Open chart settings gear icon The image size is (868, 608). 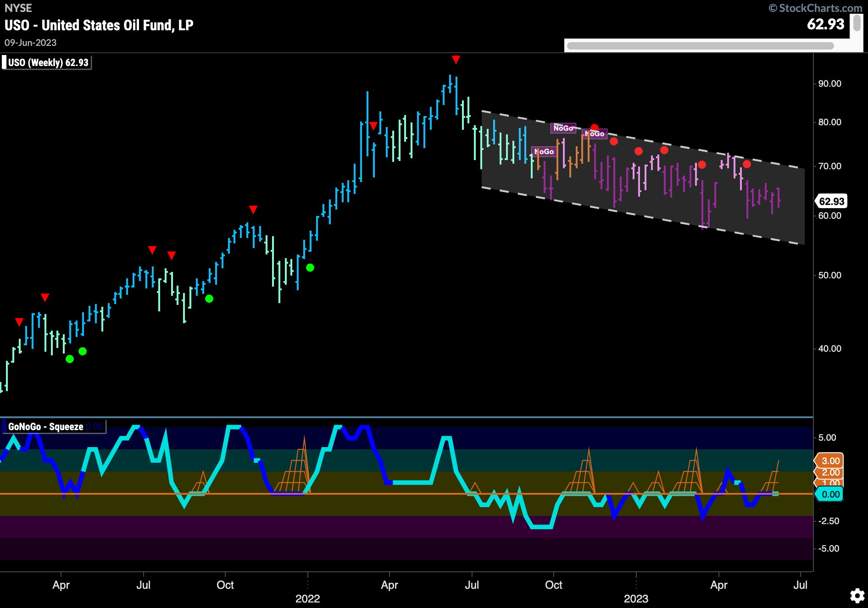[x=857, y=596]
